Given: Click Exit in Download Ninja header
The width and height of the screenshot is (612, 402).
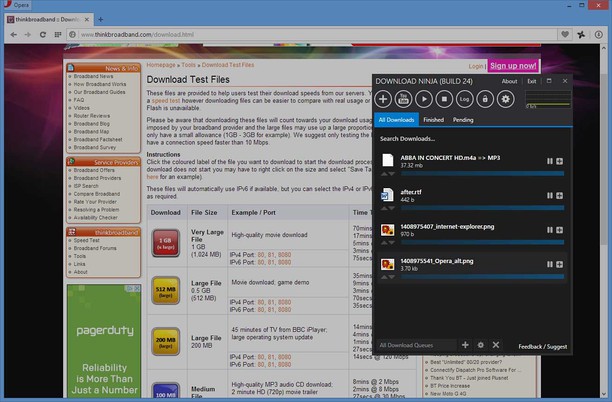Looking at the screenshot, I should 532,81.
